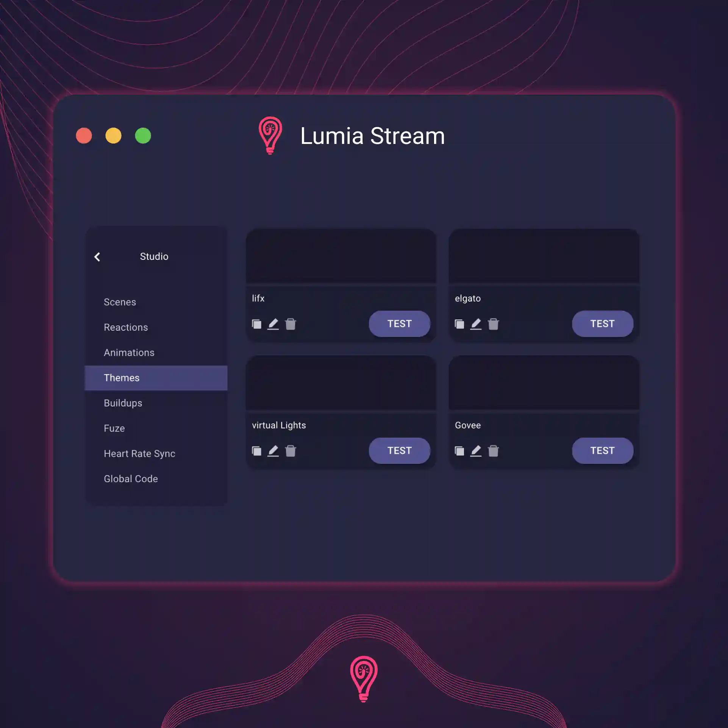This screenshot has width=728, height=728.
Task: Click the edit icon for elgato theme
Action: click(x=476, y=323)
